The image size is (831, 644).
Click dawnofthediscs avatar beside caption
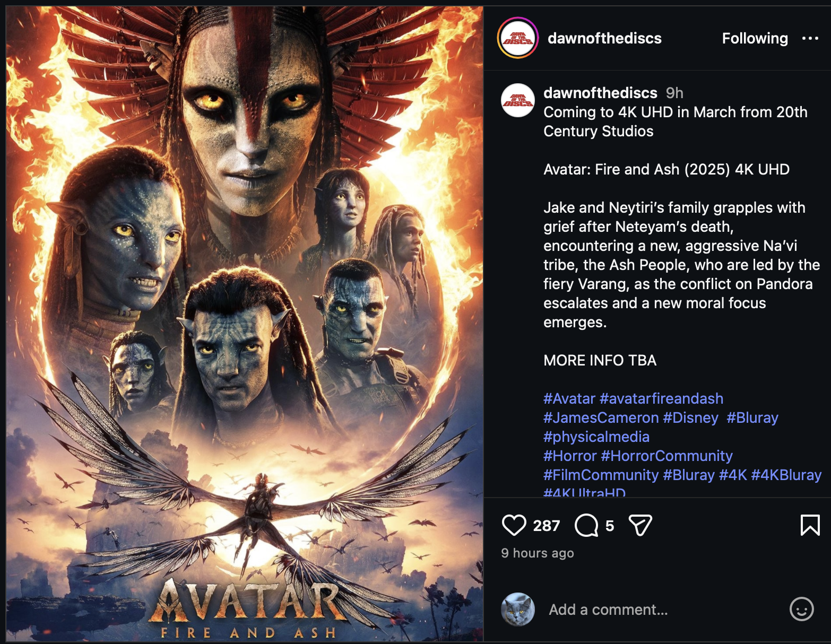point(518,100)
